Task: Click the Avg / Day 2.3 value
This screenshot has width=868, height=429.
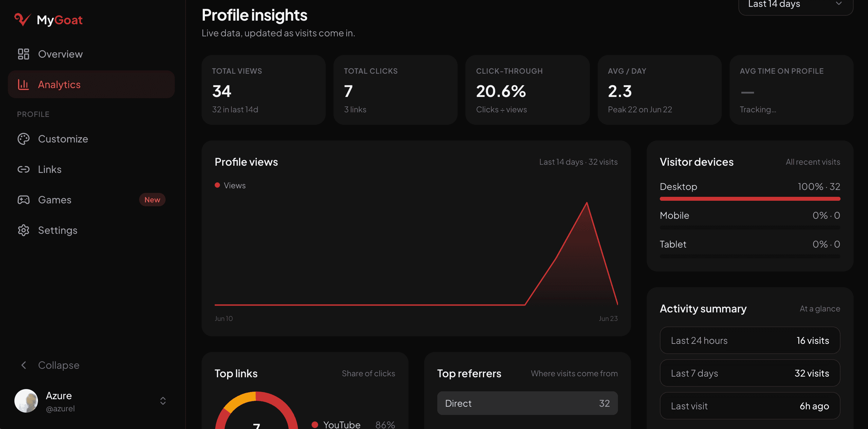Action: [620, 91]
